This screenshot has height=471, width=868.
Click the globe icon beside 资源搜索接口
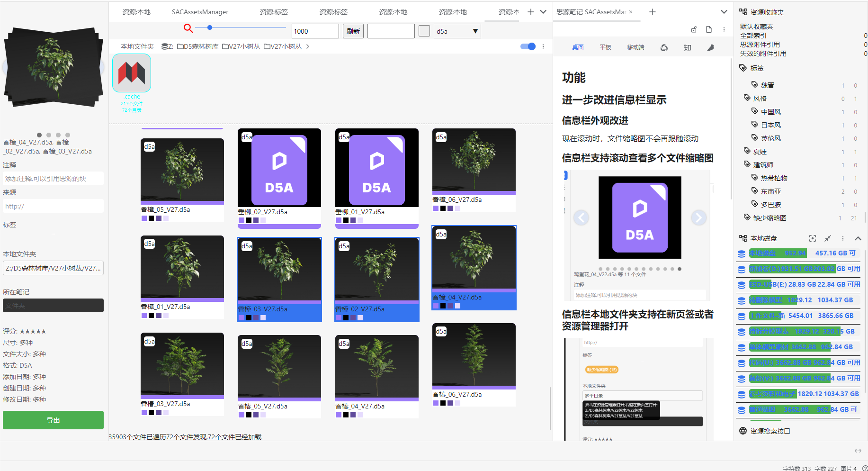click(743, 431)
